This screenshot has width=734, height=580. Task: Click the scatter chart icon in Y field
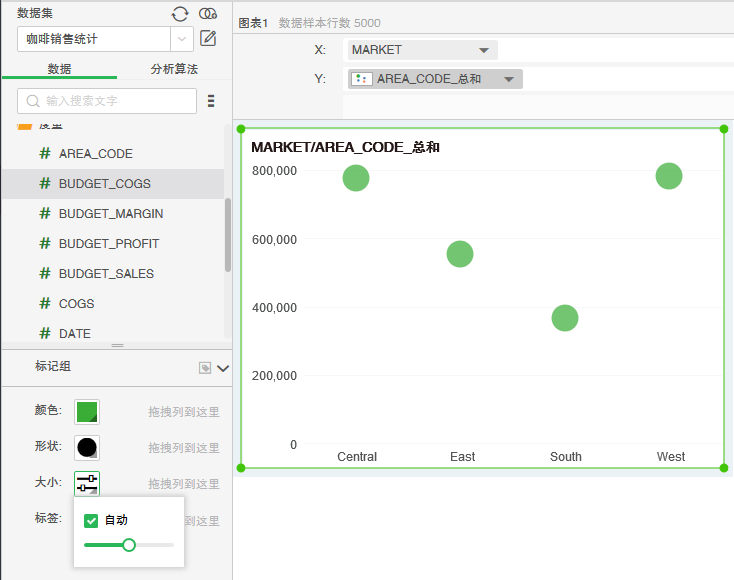(362, 79)
